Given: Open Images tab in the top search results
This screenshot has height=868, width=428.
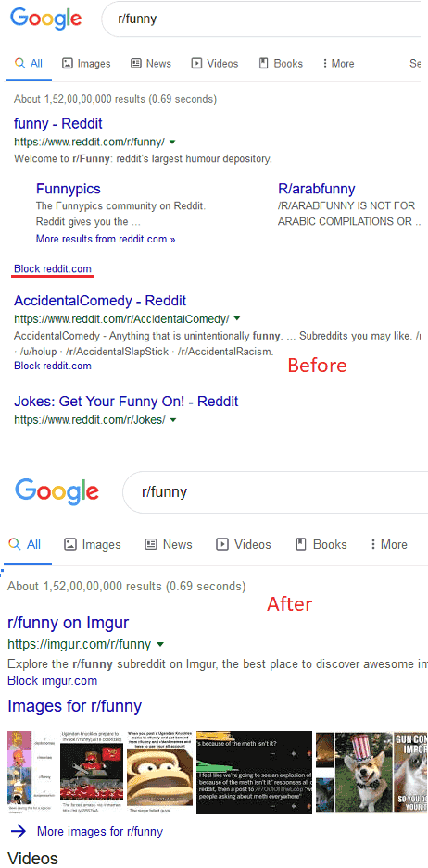Looking at the screenshot, I should click(86, 64).
